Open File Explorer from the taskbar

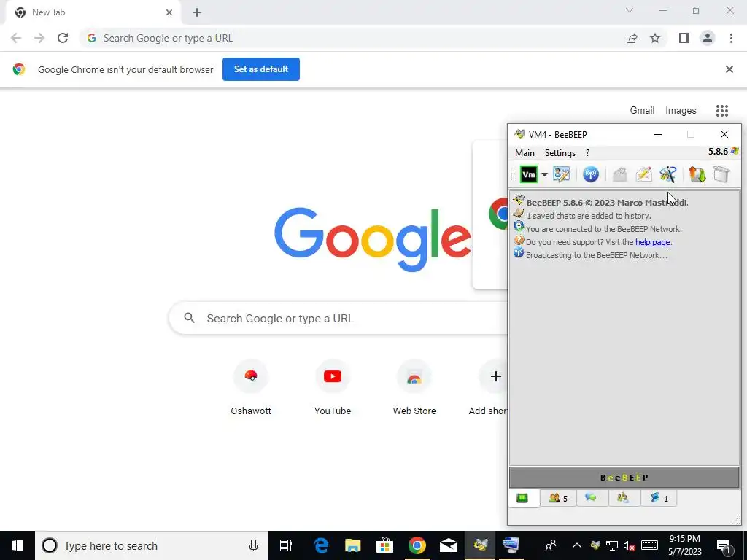coord(353,545)
